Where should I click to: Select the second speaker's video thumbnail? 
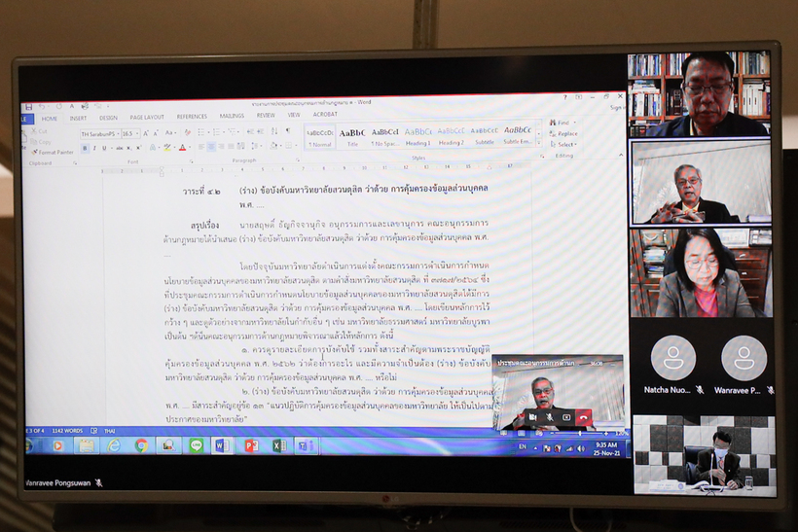point(701,183)
